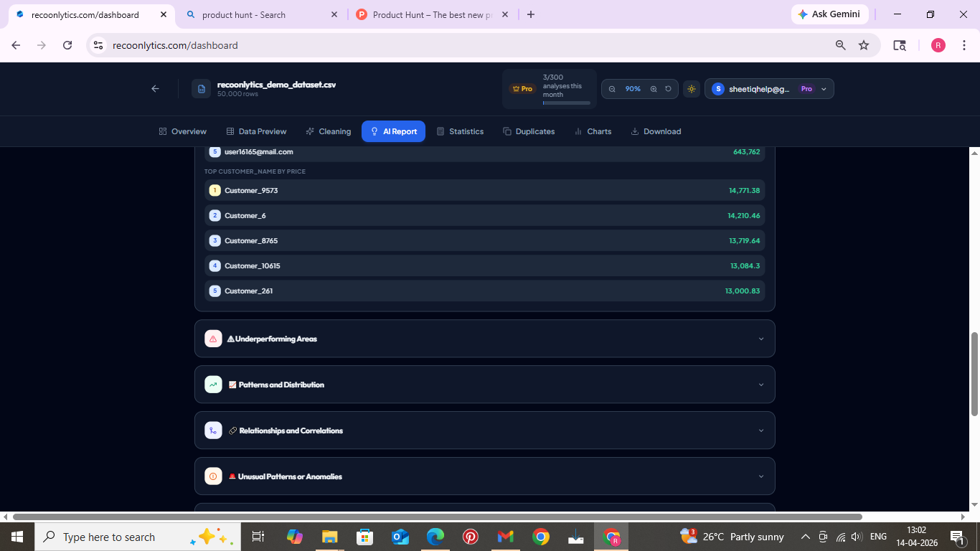Select the AI Report tab

(x=394, y=131)
